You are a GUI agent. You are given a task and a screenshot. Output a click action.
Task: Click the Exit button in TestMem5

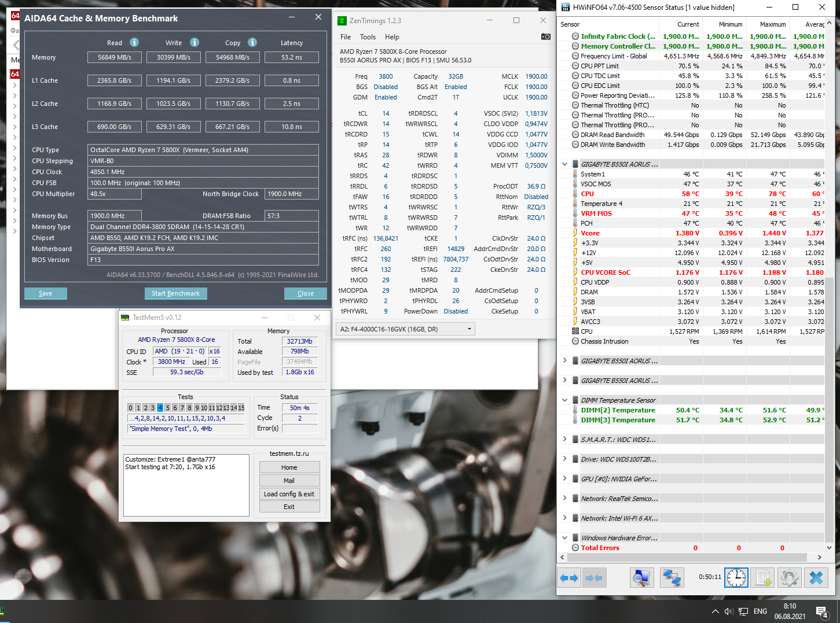pyautogui.click(x=289, y=507)
